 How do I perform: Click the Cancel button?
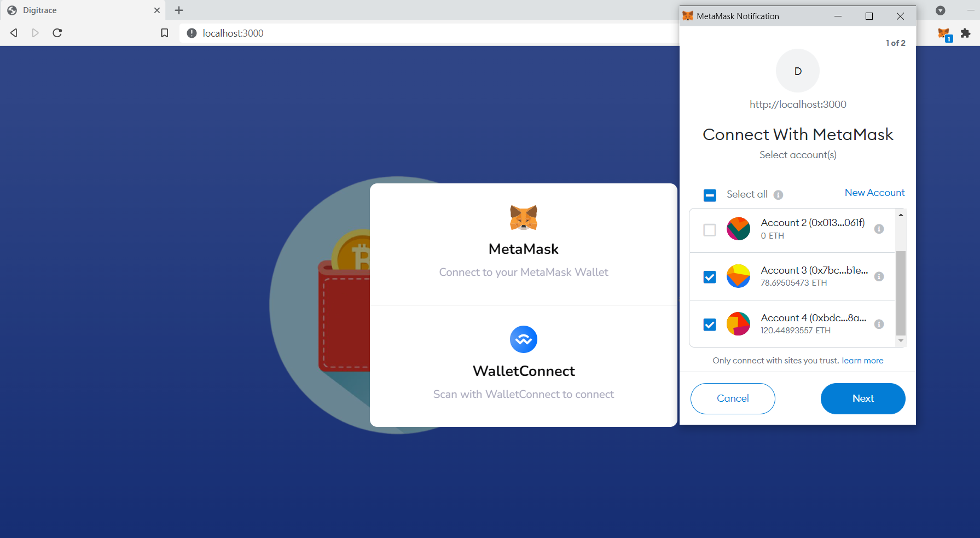point(733,398)
